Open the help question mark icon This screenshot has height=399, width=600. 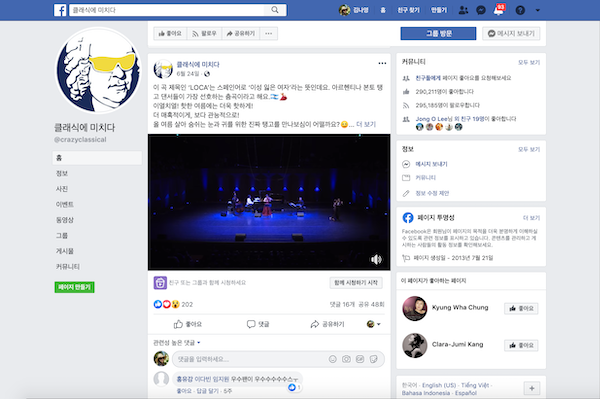coord(520,10)
